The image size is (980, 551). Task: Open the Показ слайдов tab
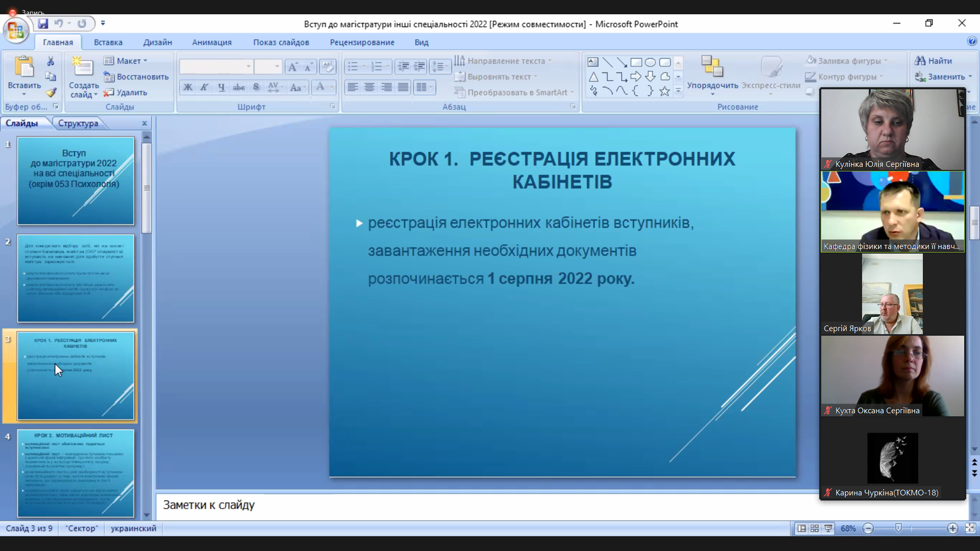coord(281,42)
